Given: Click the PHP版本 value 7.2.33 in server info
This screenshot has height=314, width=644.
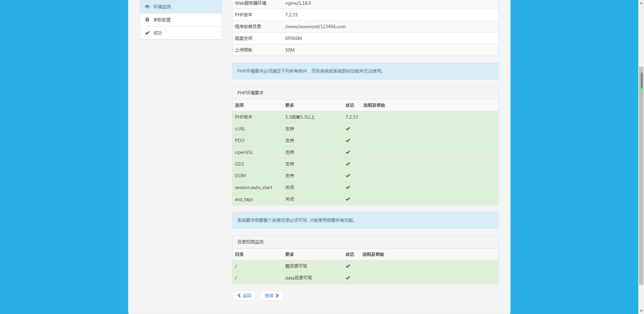Looking at the screenshot, I should click(x=291, y=15).
